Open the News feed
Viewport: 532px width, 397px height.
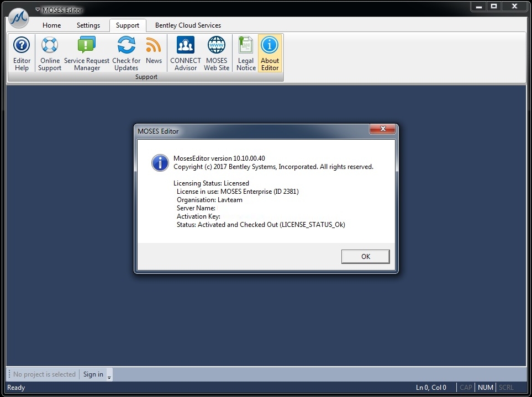pyautogui.click(x=154, y=50)
